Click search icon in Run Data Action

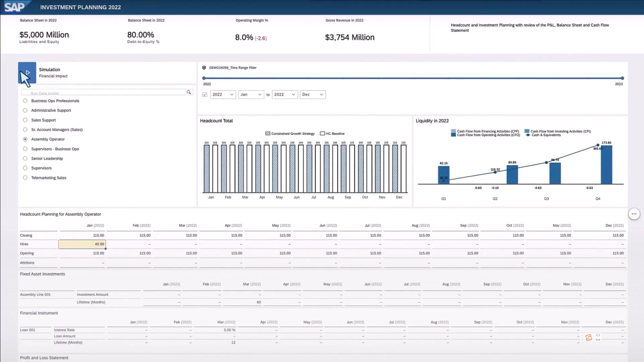pos(189,92)
